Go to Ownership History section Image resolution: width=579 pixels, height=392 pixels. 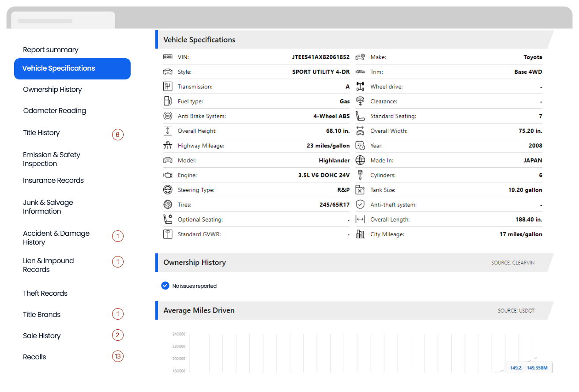pyautogui.click(x=53, y=90)
